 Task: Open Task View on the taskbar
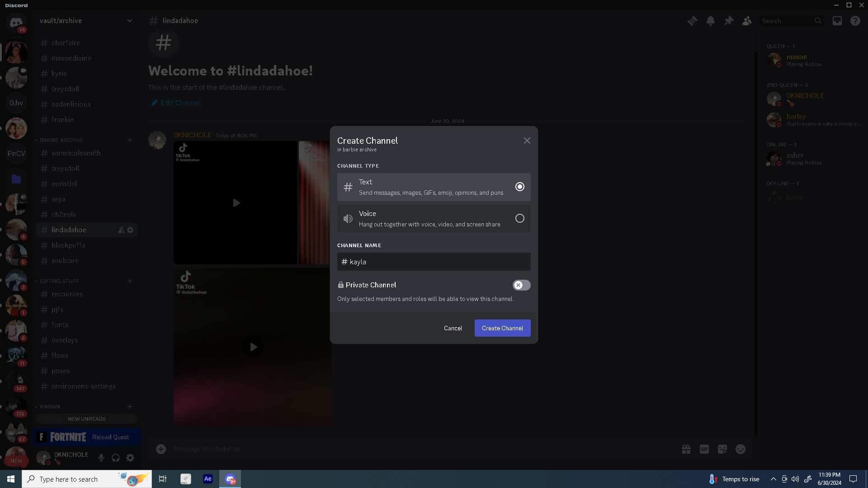[x=163, y=479]
